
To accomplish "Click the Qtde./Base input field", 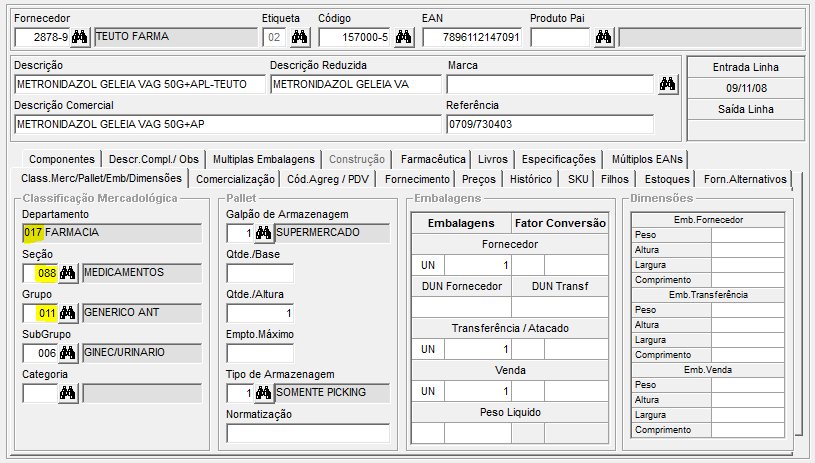I will pyautogui.click(x=260, y=273).
